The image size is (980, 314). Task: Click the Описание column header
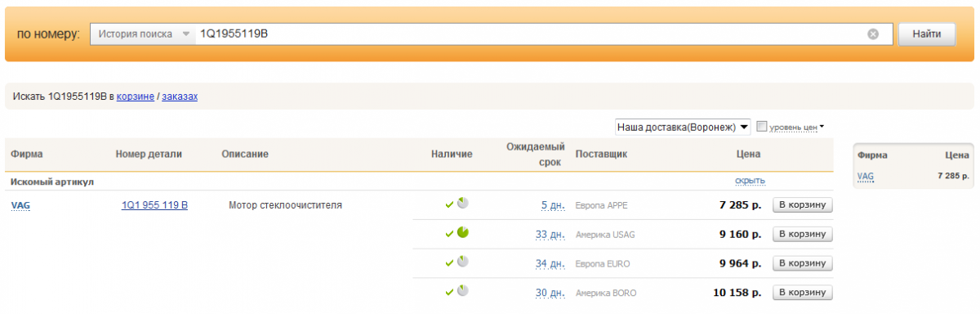[x=245, y=154]
